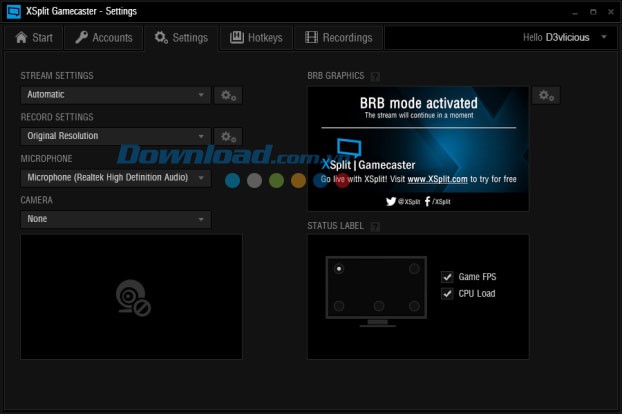Image resolution: width=622 pixels, height=414 pixels.
Task: Minimize the XSplit Gamecaster window
Action: (575, 12)
